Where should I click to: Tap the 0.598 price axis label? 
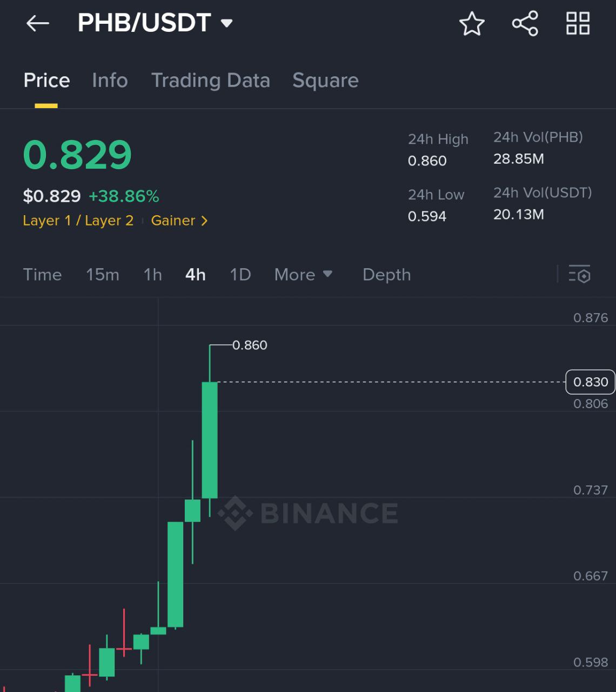point(591,662)
